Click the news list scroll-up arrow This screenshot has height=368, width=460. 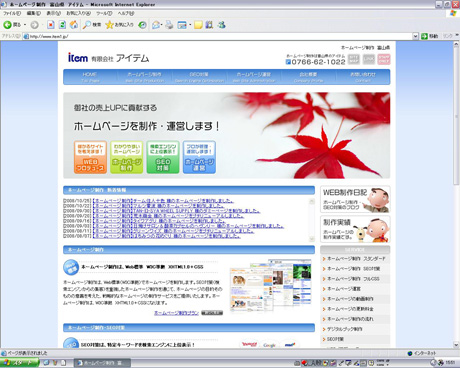[x=312, y=201]
